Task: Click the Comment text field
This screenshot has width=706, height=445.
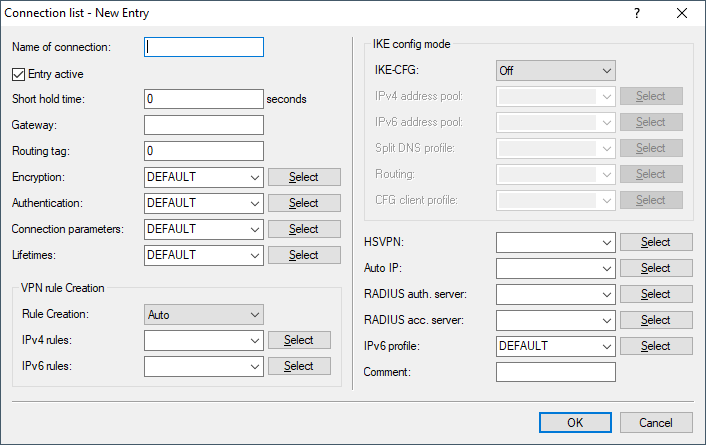Action: coord(555,372)
